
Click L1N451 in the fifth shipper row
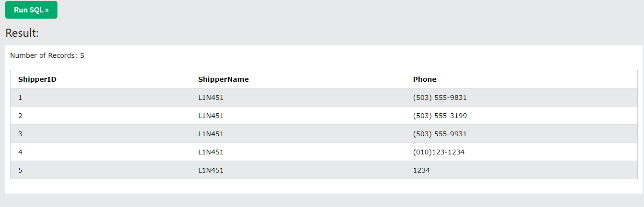click(x=211, y=170)
